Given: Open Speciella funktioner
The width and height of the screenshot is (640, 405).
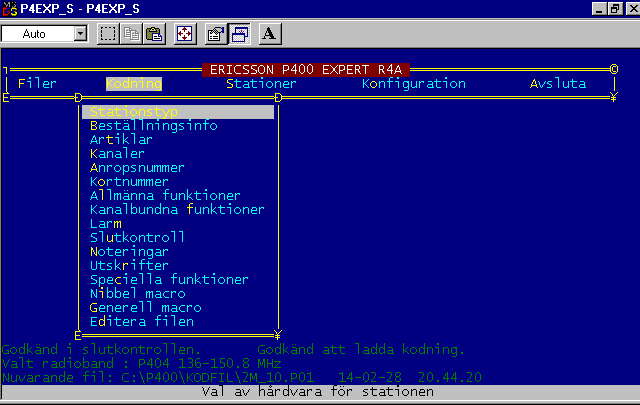Looking at the screenshot, I should pyautogui.click(x=169, y=280).
